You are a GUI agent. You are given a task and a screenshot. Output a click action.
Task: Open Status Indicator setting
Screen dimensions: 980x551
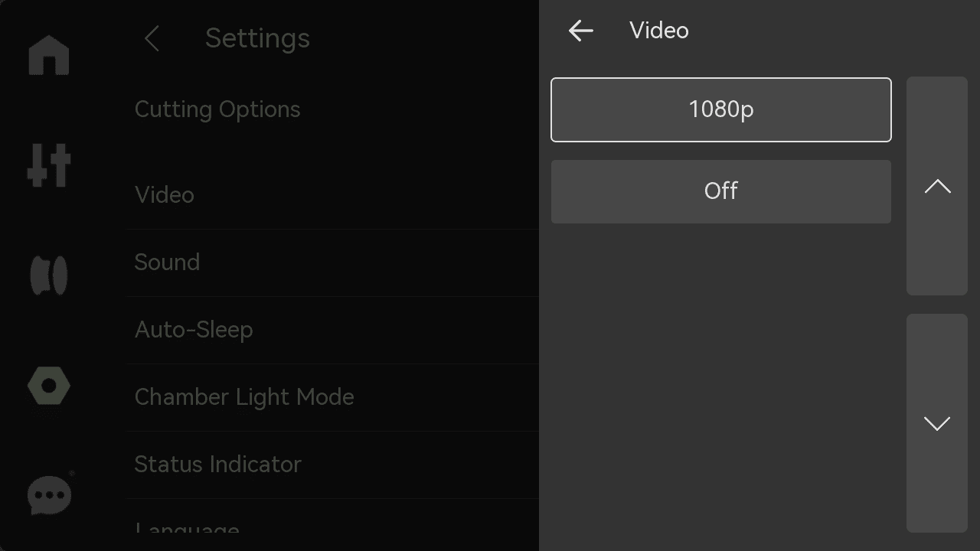(333, 465)
